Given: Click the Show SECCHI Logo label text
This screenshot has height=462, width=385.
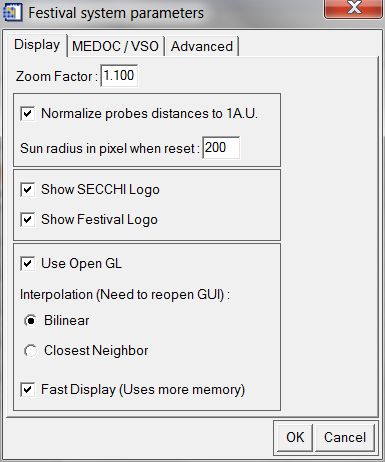Looking at the screenshot, I should (x=100, y=190).
